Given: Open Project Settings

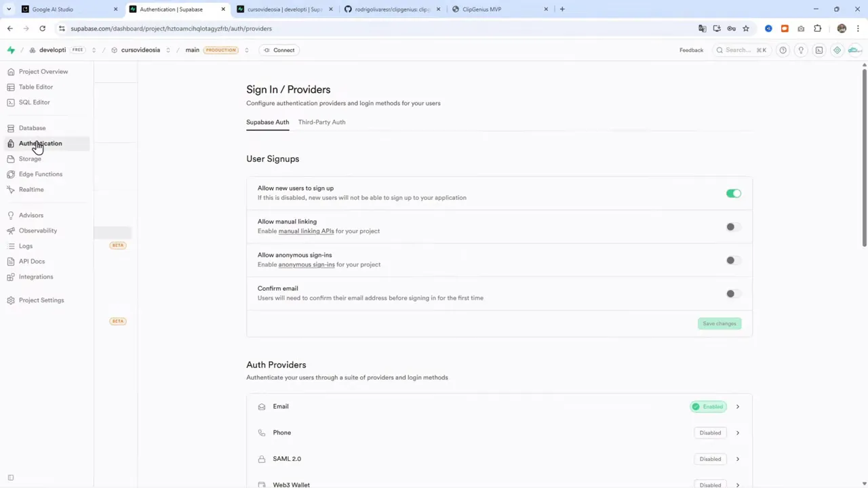Looking at the screenshot, I should [x=41, y=300].
